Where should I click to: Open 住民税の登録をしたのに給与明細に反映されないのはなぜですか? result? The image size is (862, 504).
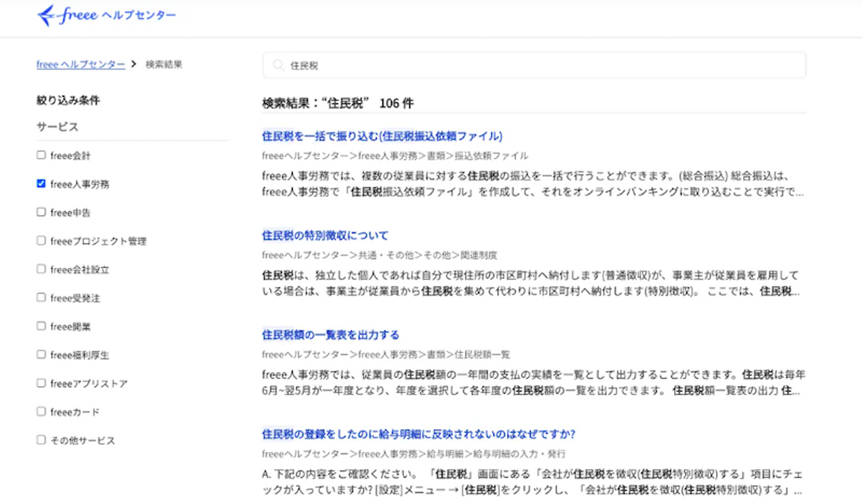point(418,434)
